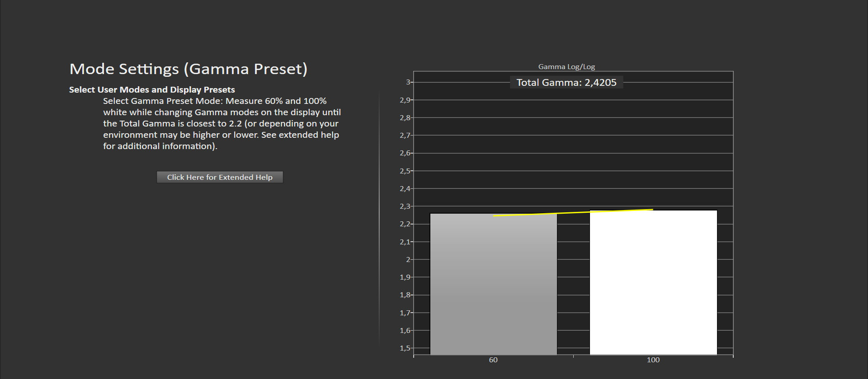Screen dimensions: 868x379
Task: Click the vertical divider left of the chart
Action: 379,217
